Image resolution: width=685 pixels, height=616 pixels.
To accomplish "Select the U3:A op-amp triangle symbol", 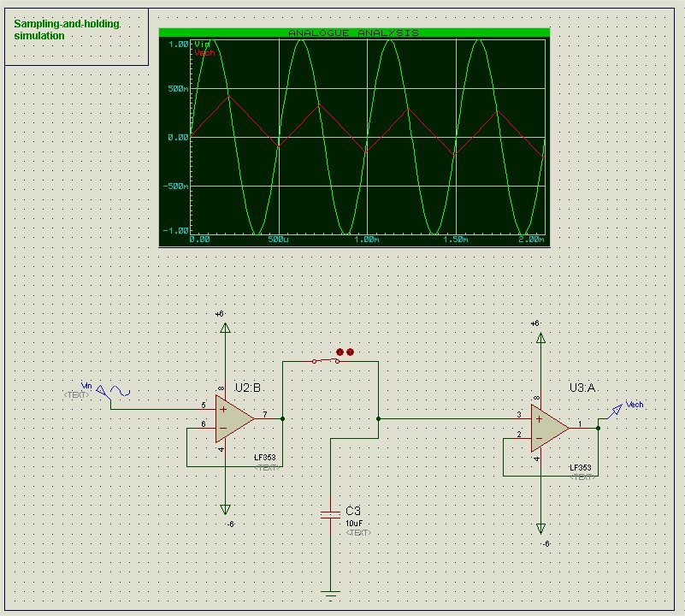I will 550,428.
